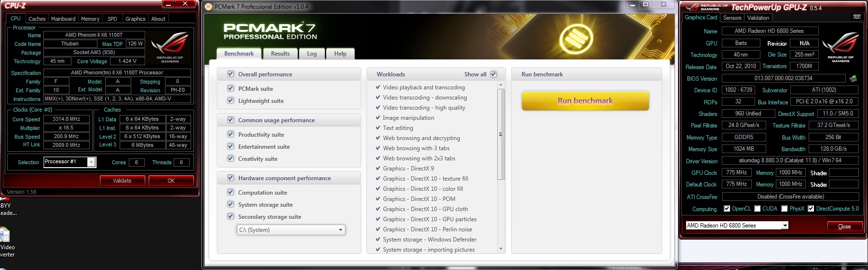
Task: Open Mainboard tab in CPU-Z
Action: coord(63,19)
